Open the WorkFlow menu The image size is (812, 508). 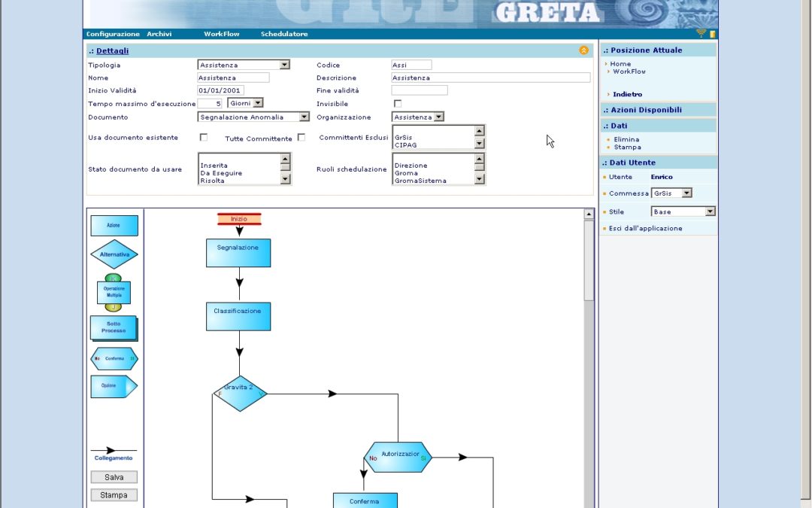(222, 34)
